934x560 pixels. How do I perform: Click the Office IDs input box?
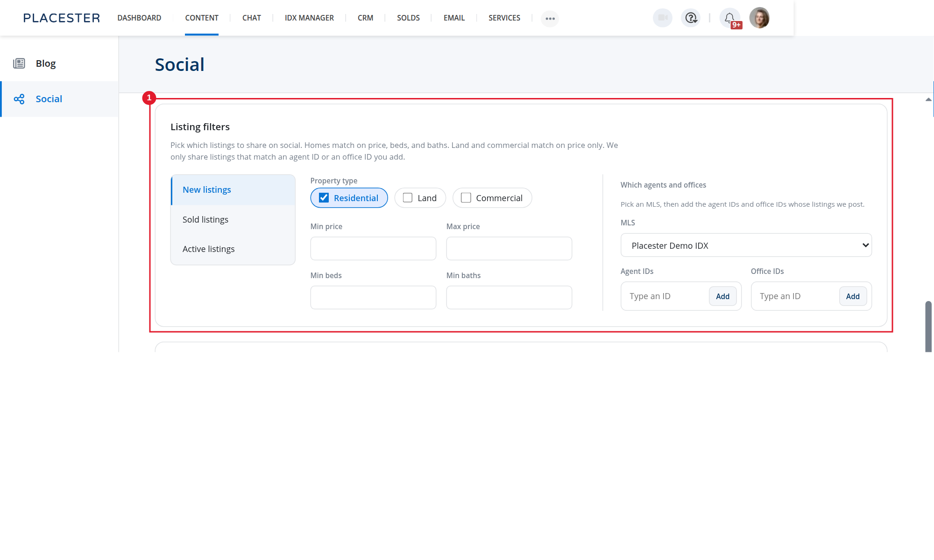click(796, 296)
